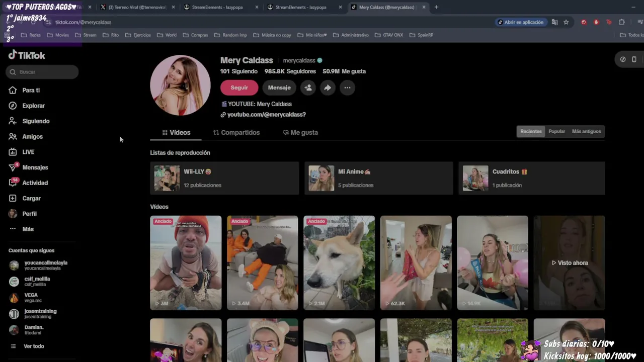Open the Wil-LLY playlist
The width and height of the screenshot is (644, 362).
click(x=224, y=178)
